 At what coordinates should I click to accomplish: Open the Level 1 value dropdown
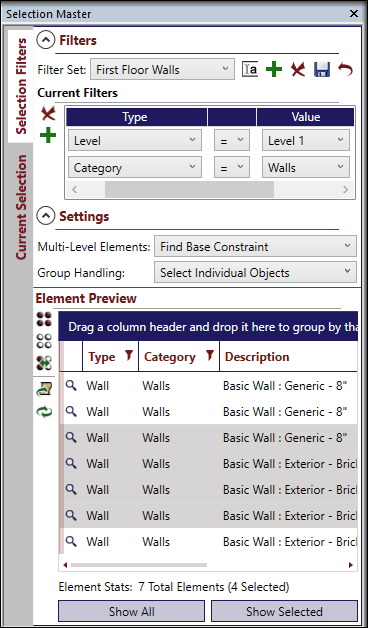pos(306,141)
